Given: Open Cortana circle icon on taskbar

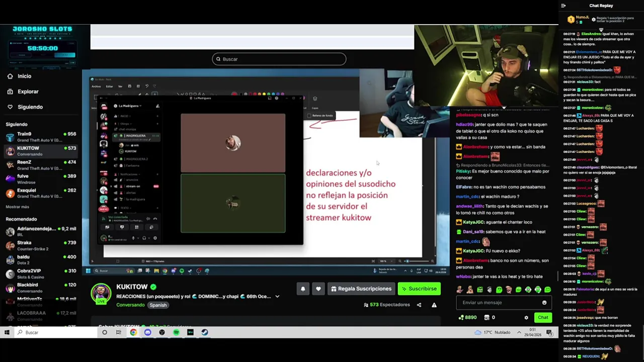Looking at the screenshot, I should [105, 332].
